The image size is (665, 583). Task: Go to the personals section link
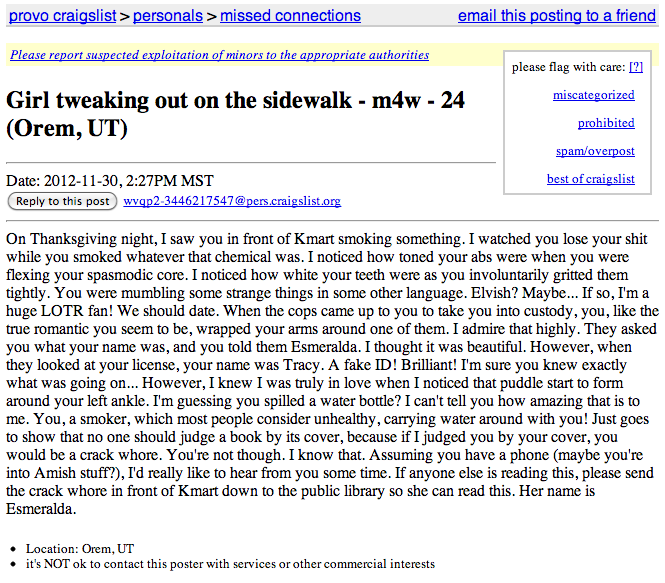click(x=168, y=16)
